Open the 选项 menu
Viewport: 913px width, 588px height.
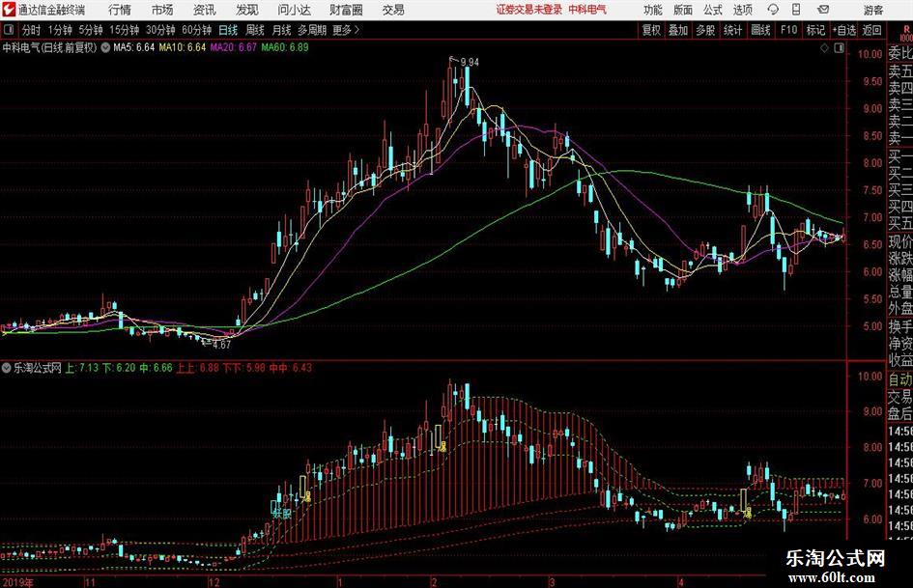(742, 10)
